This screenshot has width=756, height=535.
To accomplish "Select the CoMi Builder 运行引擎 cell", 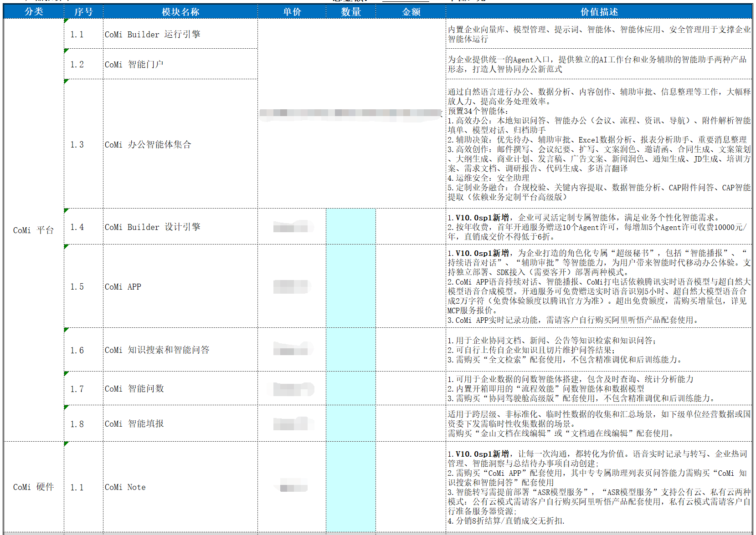I will pyautogui.click(x=180, y=34).
